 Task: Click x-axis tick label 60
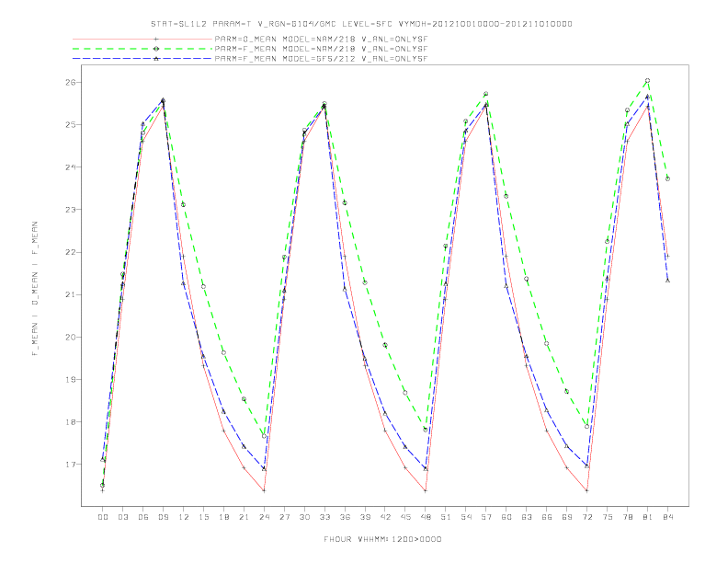pyautogui.click(x=506, y=517)
